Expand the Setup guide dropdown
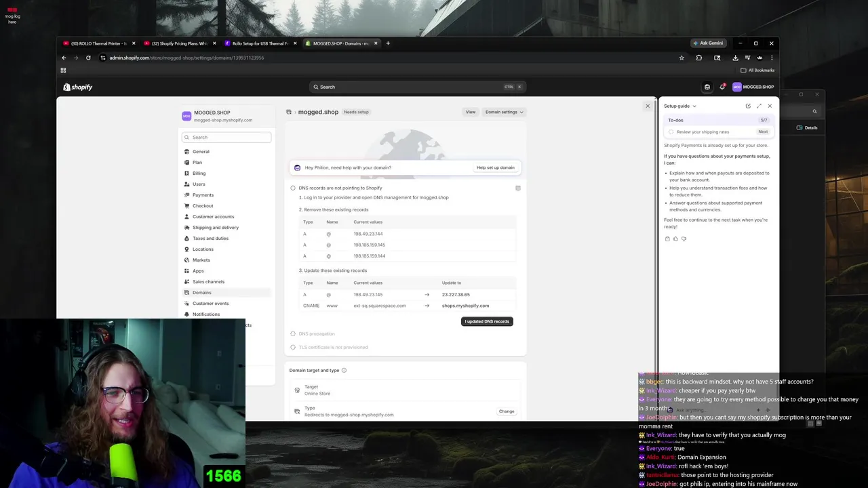Image resolution: width=868 pixels, height=488 pixels. tap(680, 106)
